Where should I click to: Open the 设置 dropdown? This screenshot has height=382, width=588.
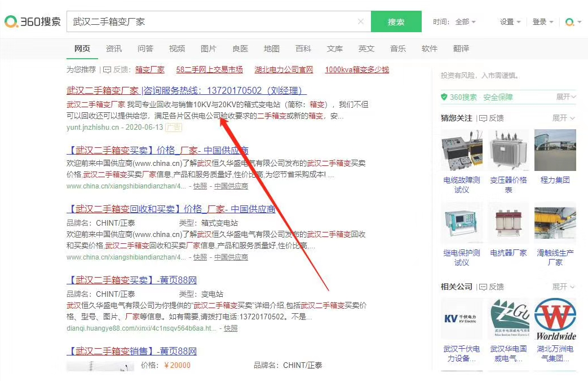click(510, 22)
